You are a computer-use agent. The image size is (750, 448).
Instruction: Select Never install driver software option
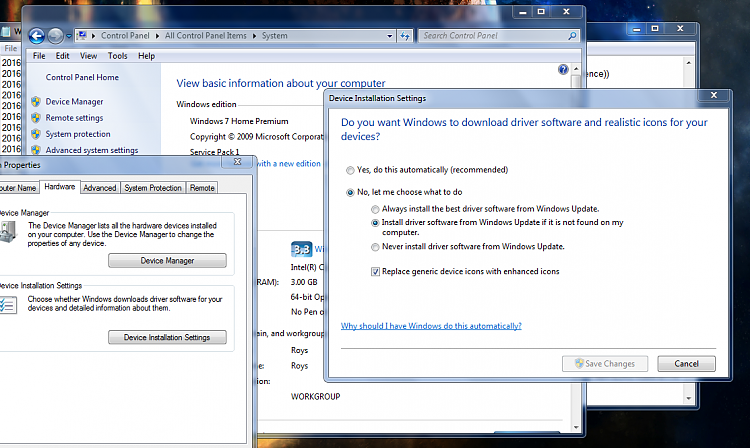coord(375,247)
